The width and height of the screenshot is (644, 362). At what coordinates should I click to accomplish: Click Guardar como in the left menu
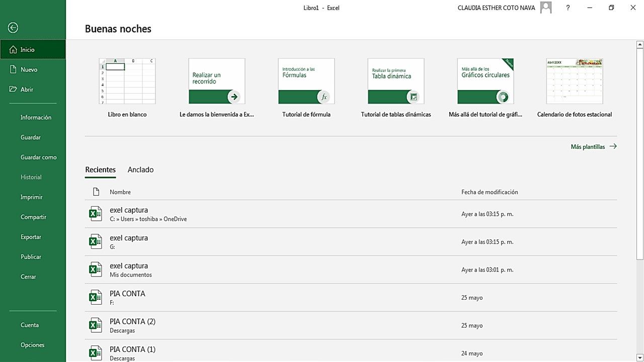[38, 157]
